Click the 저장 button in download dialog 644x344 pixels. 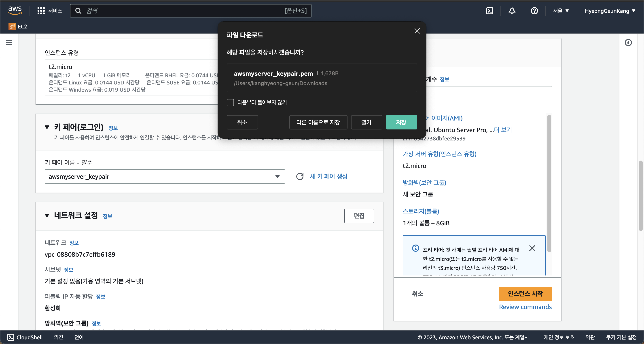tap(401, 122)
